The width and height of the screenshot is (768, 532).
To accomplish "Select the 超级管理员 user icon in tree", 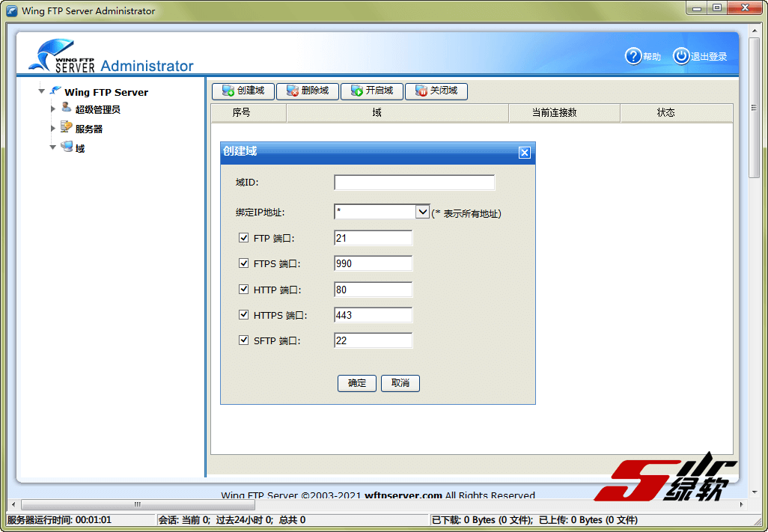I will (67, 108).
